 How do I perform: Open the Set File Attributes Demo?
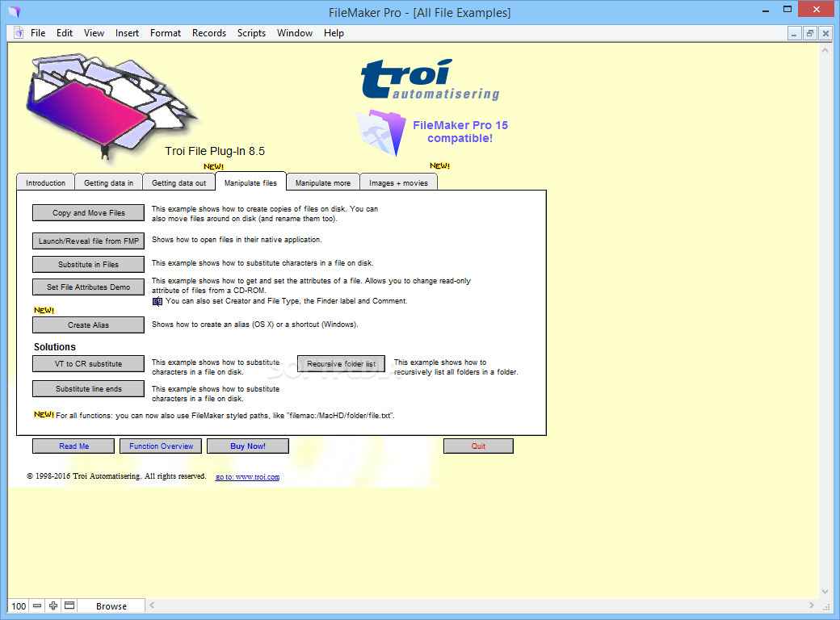88,287
